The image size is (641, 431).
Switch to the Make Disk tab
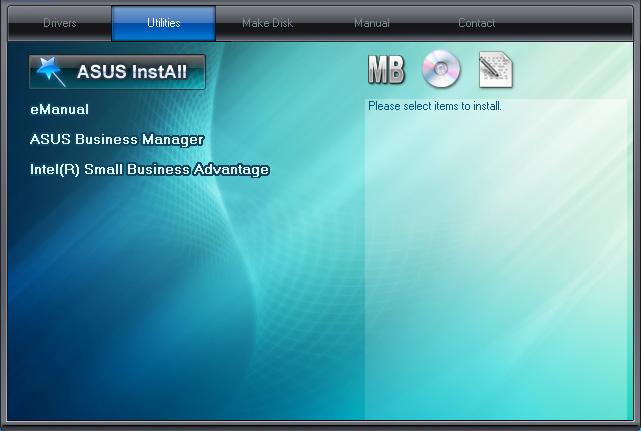pyautogui.click(x=267, y=23)
